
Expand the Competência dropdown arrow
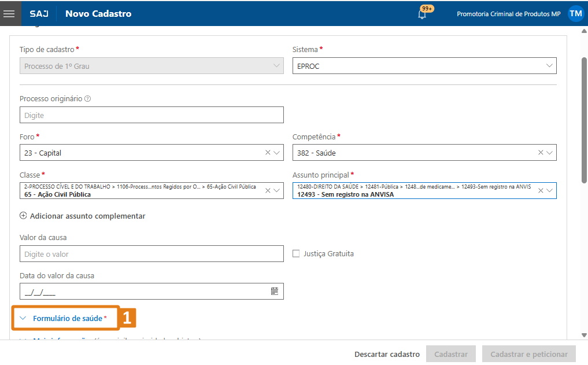pyautogui.click(x=549, y=153)
